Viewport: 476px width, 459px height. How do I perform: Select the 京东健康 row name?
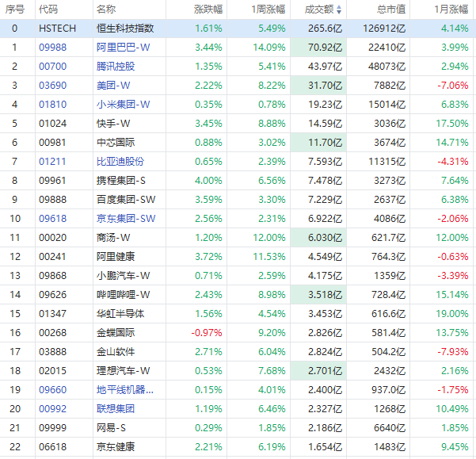click(x=116, y=446)
